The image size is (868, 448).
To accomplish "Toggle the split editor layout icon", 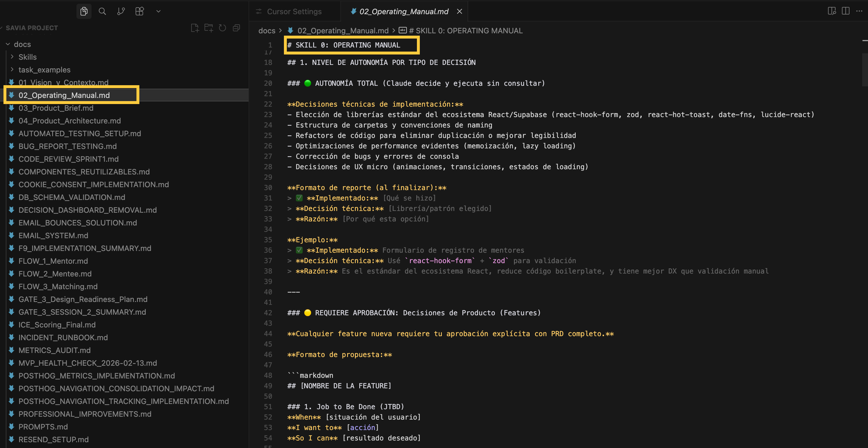I will click(845, 11).
